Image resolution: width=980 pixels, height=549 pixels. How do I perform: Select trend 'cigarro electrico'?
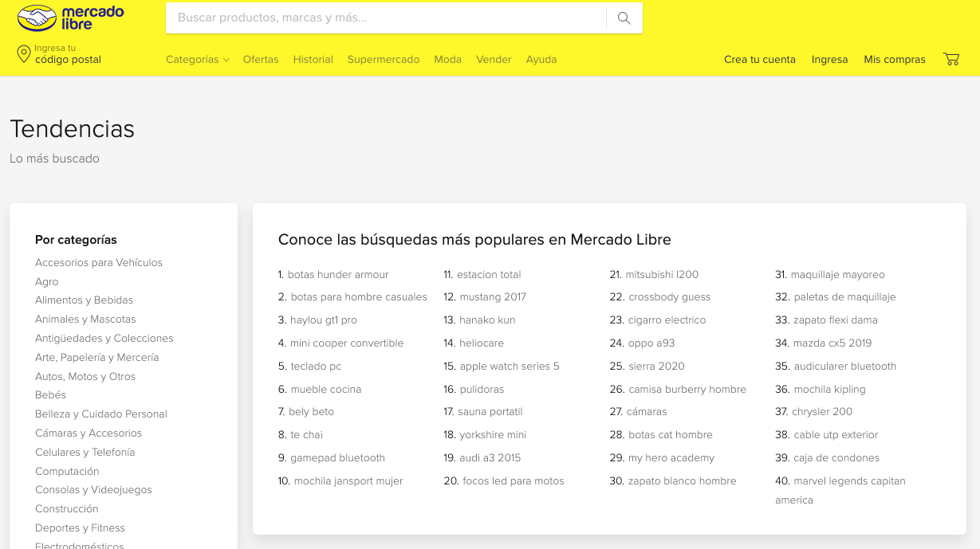(667, 320)
